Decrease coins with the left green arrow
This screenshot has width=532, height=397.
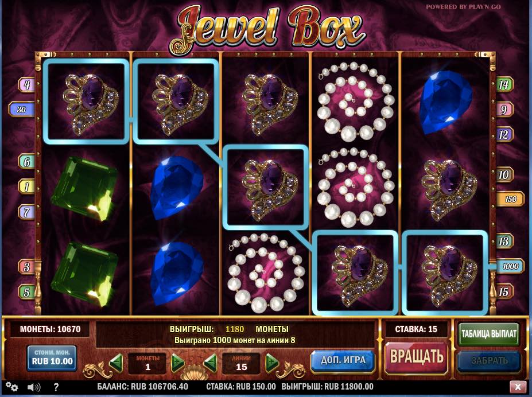(116, 363)
